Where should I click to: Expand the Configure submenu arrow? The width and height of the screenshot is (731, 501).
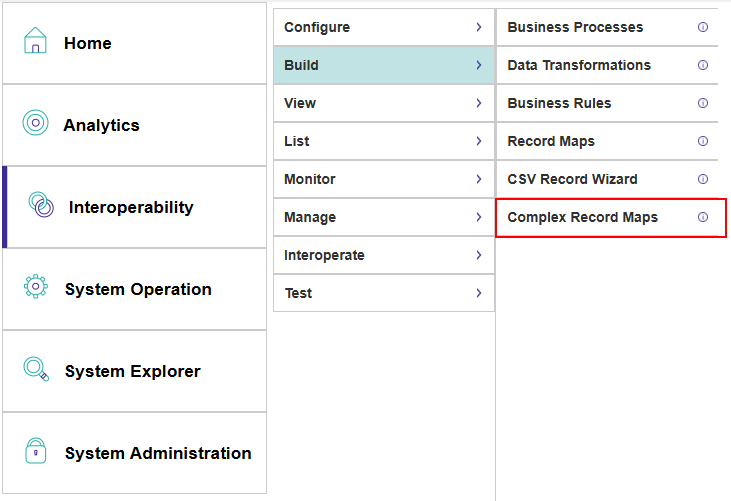pos(480,27)
